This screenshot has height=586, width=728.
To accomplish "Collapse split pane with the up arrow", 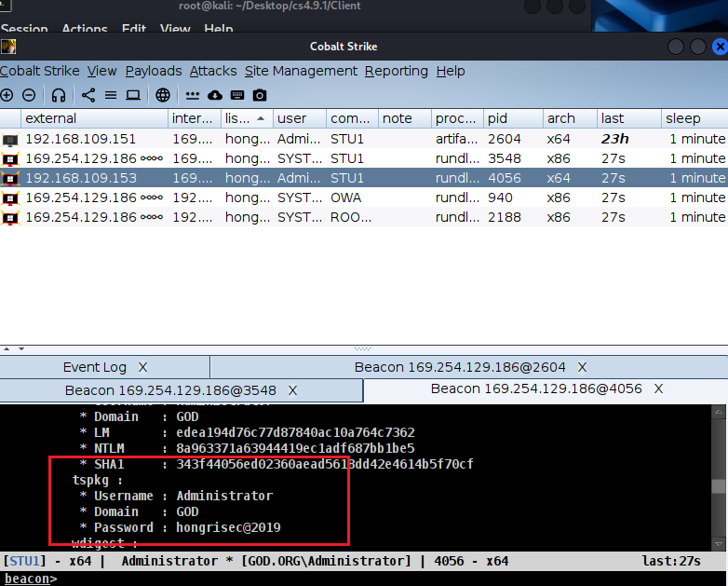I will tap(7, 348).
